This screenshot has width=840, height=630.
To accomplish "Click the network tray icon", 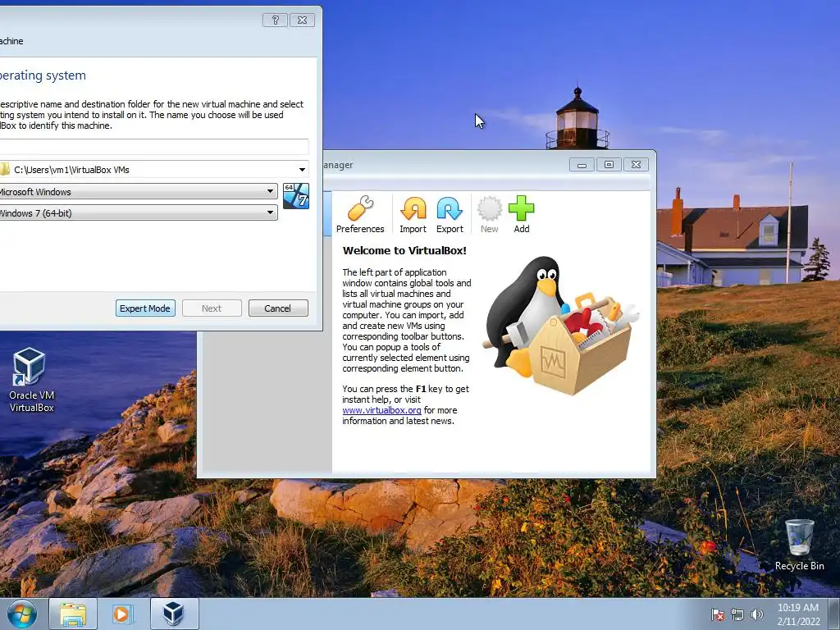I will point(737,614).
